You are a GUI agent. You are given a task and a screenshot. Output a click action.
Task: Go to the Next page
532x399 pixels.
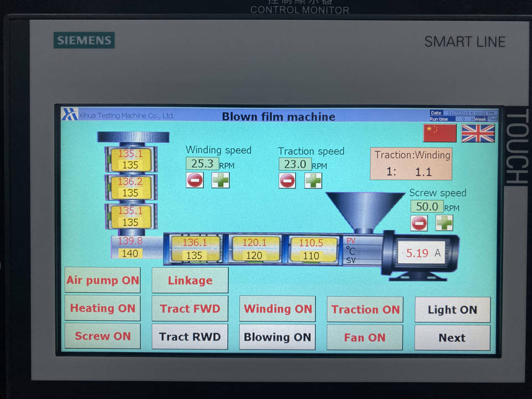click(452, 337)
